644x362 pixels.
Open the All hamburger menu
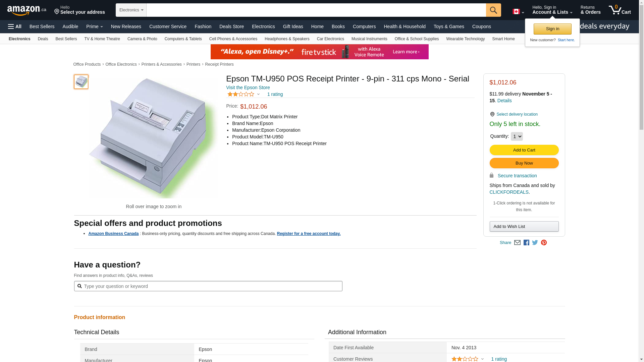(x=15, y=26)
